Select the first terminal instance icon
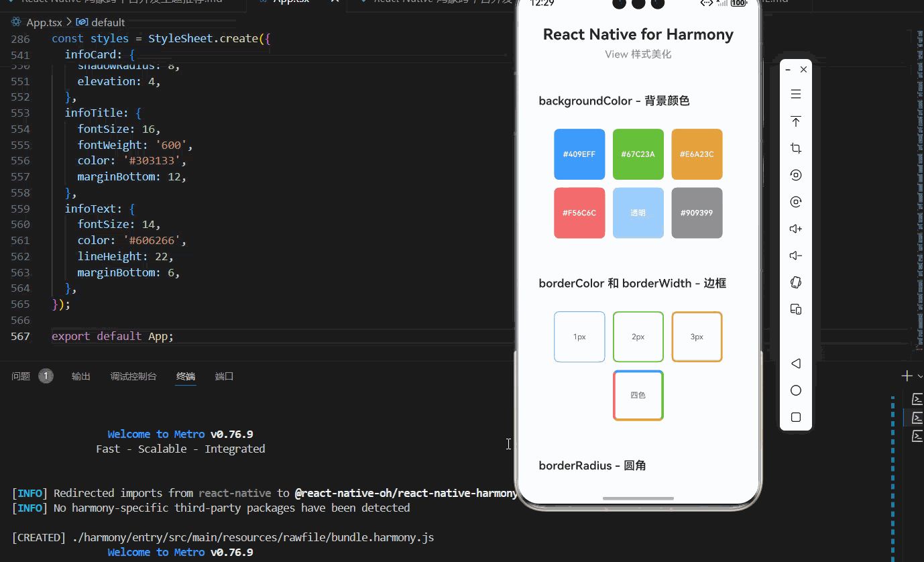This screenshot has height=562, width=924. 917,399
